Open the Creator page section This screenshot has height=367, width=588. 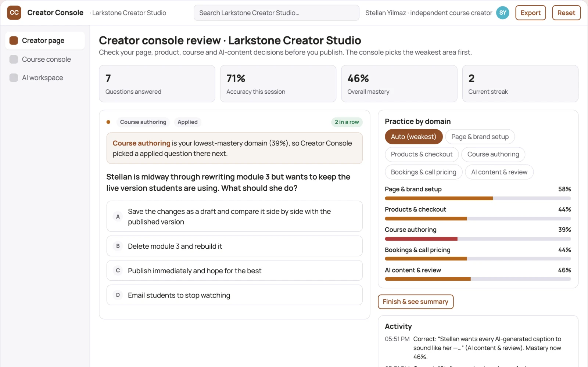coord(45,40)
